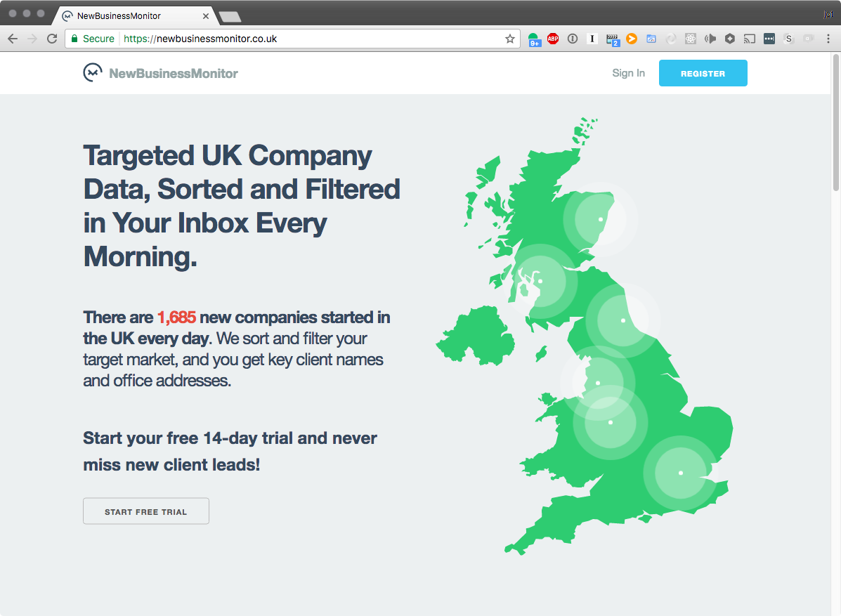Open the Instapaper 'I' extension
The image size is (841, 616).
coord(592,39)
